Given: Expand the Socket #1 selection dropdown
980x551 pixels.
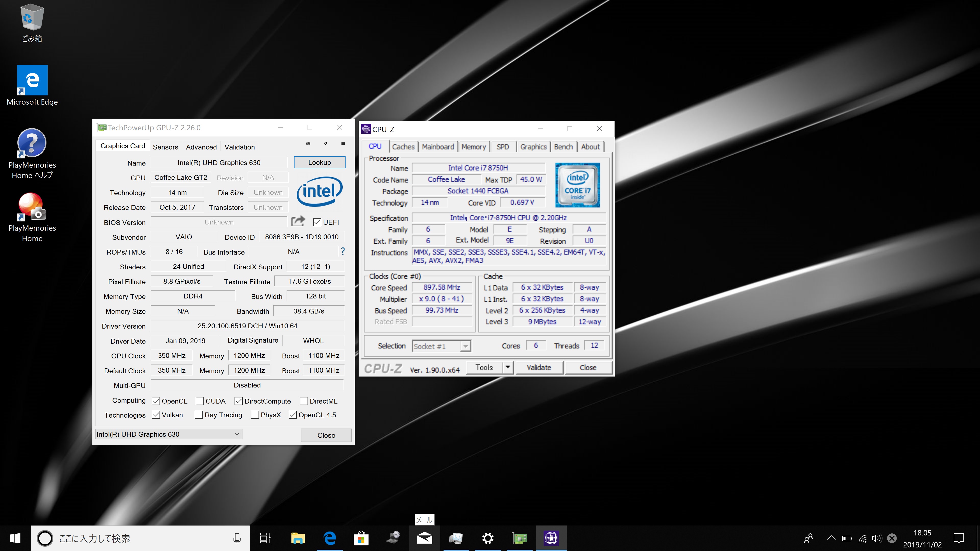Looking at the screenshot, I should [441, 346].
